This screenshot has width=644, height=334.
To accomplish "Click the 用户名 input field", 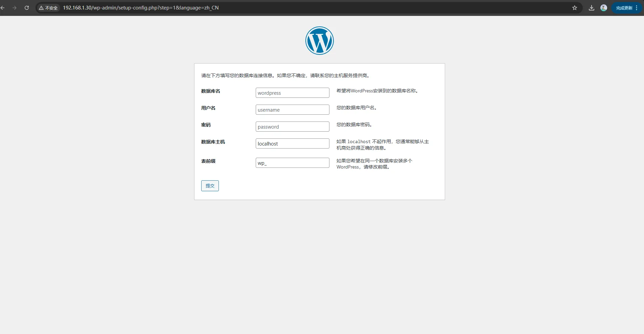I will pyautogui.click(x=293, y=110).
